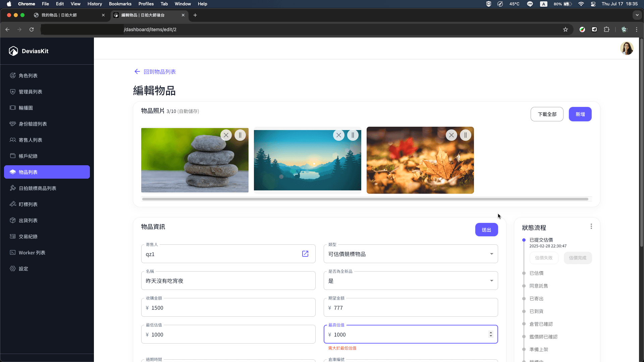
Task: Click 下載全部 button
Action: coord(547,114)
